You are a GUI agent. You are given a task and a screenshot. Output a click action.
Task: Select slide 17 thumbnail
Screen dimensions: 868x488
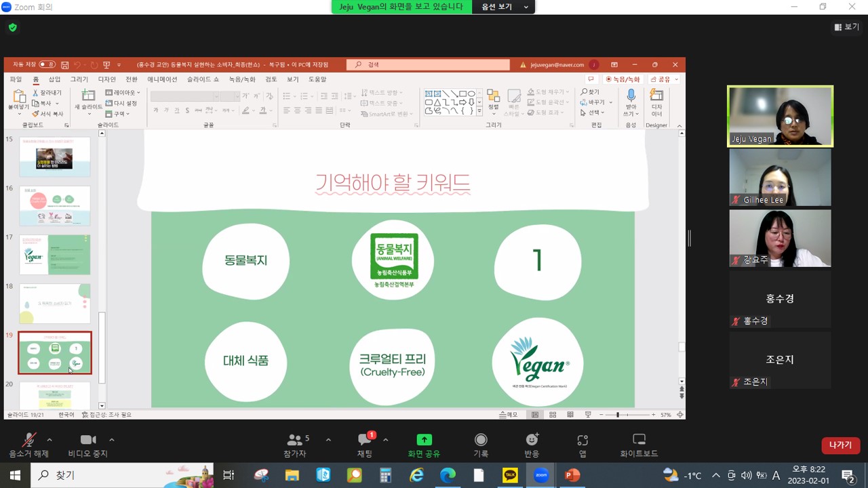coord(55,255)
